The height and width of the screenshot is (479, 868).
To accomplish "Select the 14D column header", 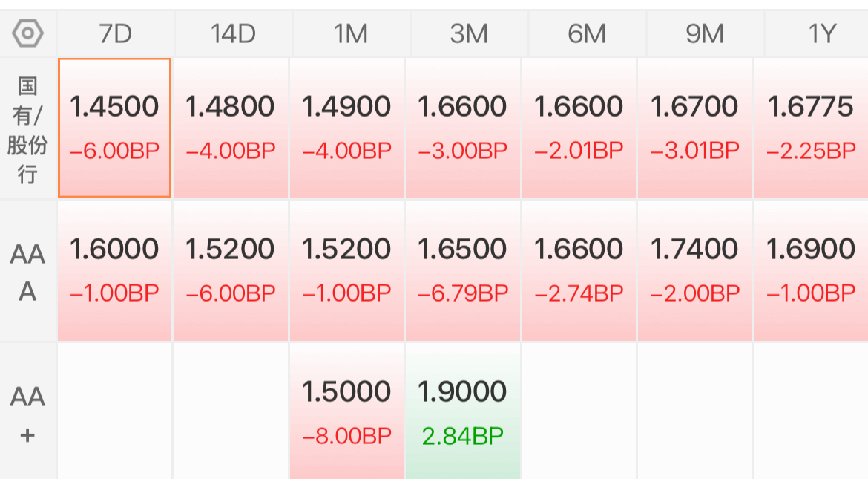I will [233, 34].
